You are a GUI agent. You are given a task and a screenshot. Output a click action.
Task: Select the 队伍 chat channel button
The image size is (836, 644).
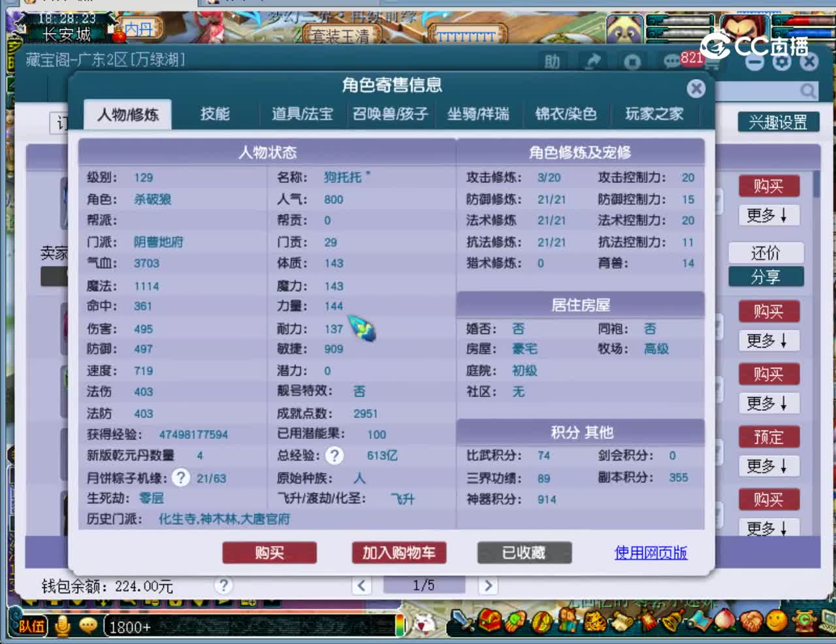coord(30,626)
